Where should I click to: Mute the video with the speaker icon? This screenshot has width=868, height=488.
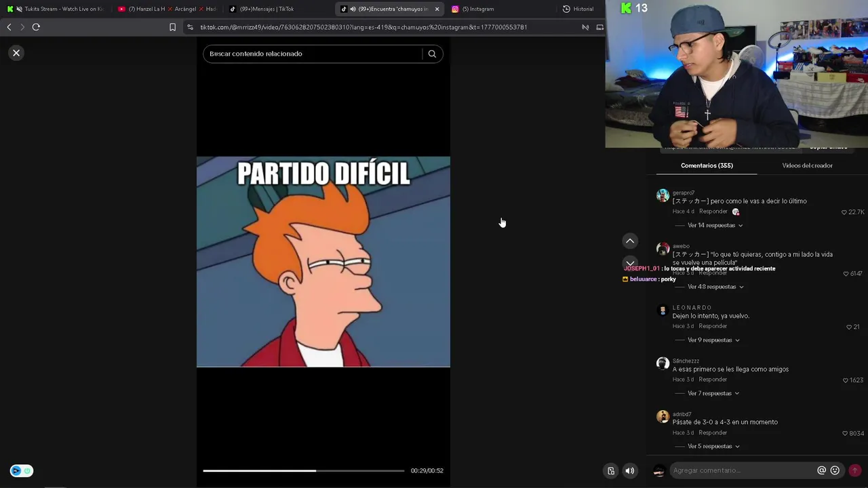point(630,470)
